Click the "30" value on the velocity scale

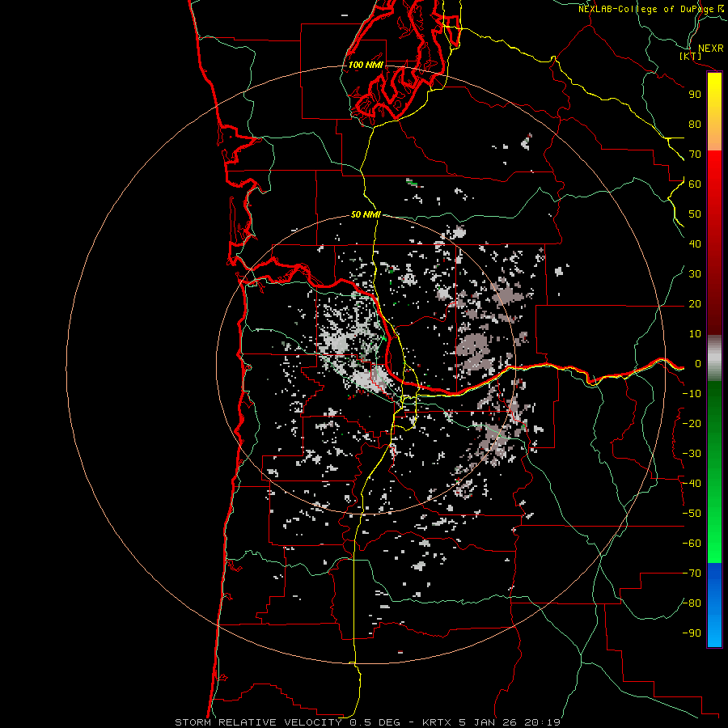coord(695,274)
